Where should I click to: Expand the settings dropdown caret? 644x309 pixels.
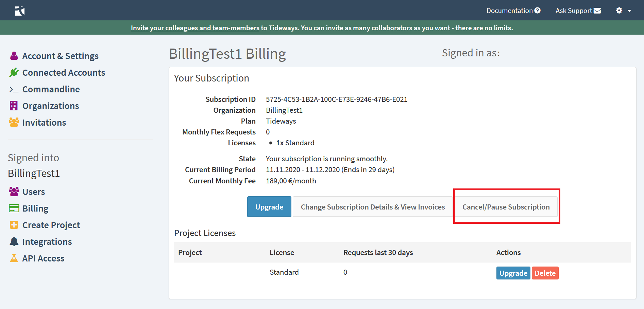pyautogui.click(x=629, y=11)
